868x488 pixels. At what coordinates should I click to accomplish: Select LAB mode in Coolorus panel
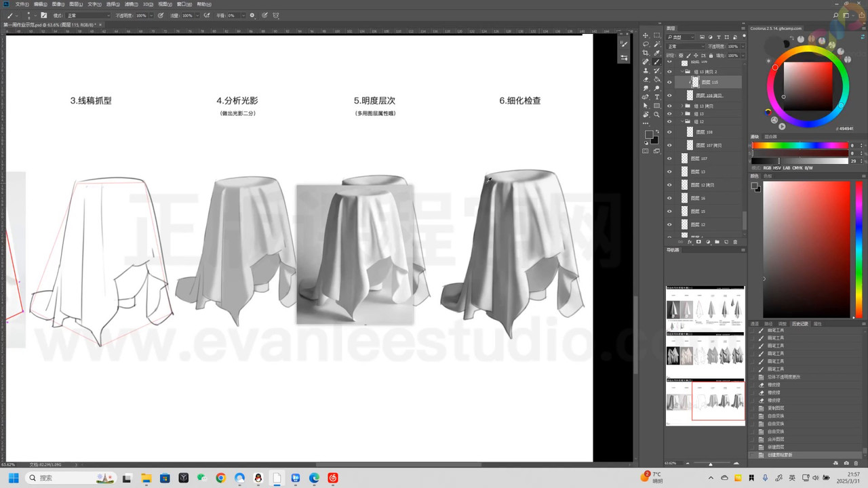pyautogui.click(x=787, y=167)
